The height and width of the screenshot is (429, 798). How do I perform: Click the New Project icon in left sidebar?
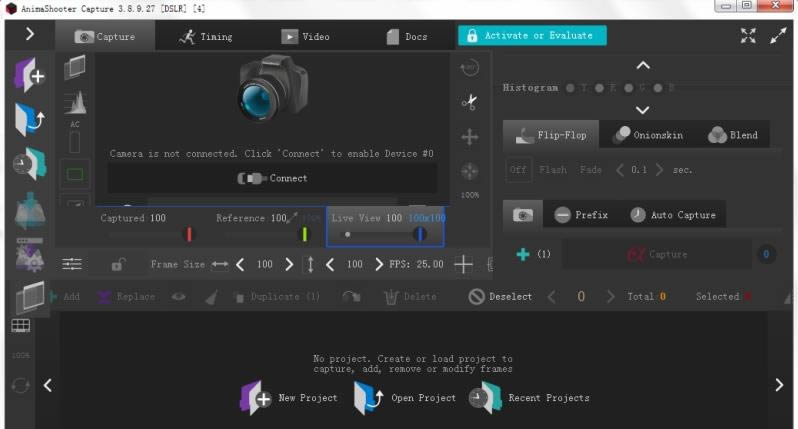click(30, 74)
